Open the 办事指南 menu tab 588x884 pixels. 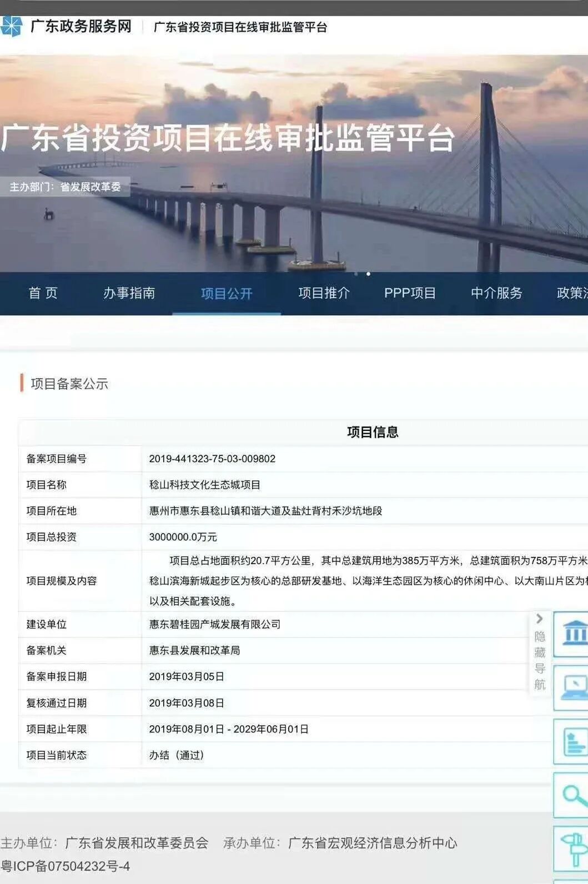pos(129,293)
